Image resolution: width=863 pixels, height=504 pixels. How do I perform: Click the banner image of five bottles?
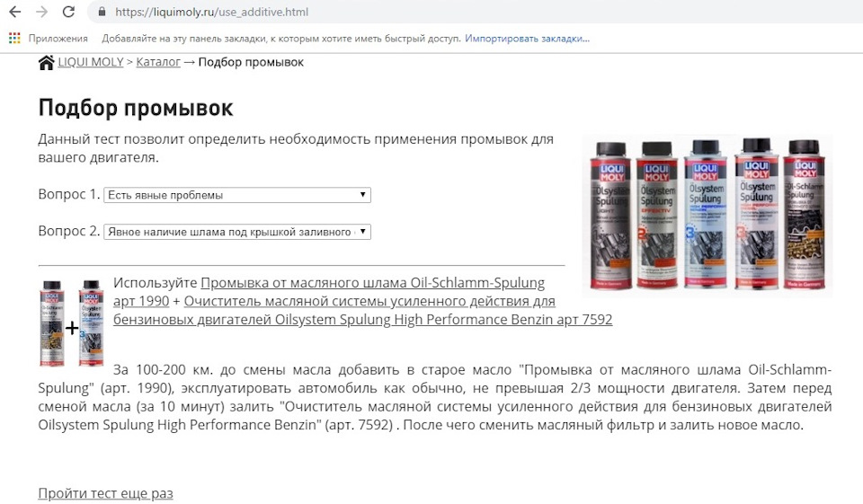(x=707, y=216)
